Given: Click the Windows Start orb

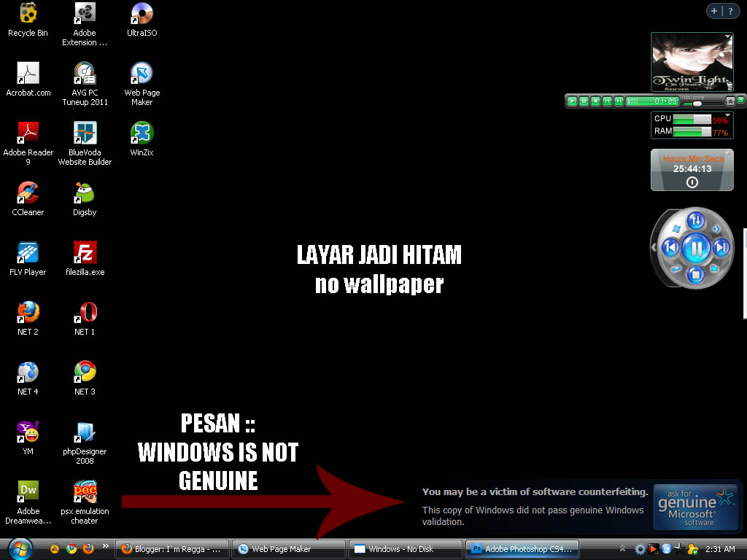Looking at the screenshot, I should (20, 549).
